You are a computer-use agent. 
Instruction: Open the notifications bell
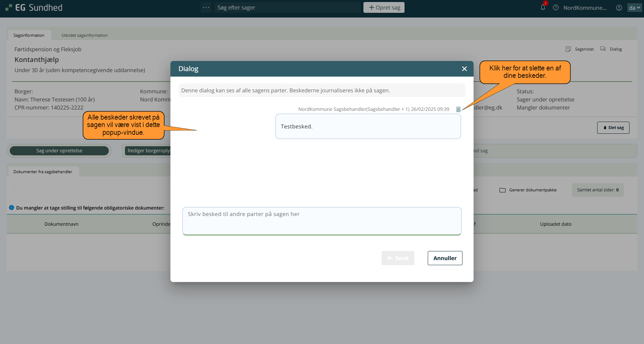coord(543,7)
